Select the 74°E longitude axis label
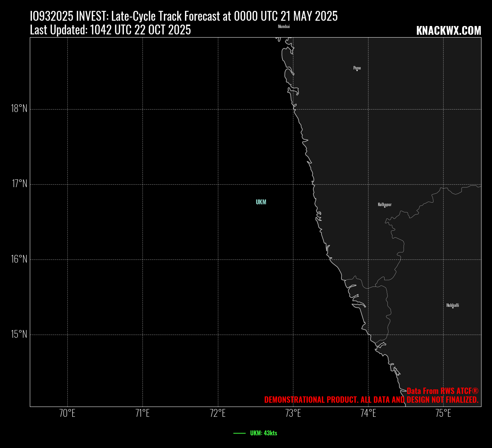This screenshot has width=492, height=448. click(368, 414)
